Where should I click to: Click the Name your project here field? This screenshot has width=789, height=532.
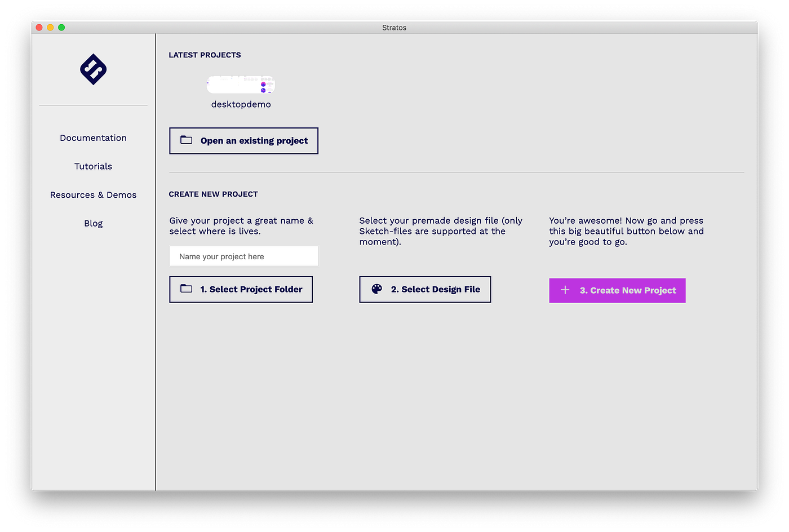click(x=243, y=256)
